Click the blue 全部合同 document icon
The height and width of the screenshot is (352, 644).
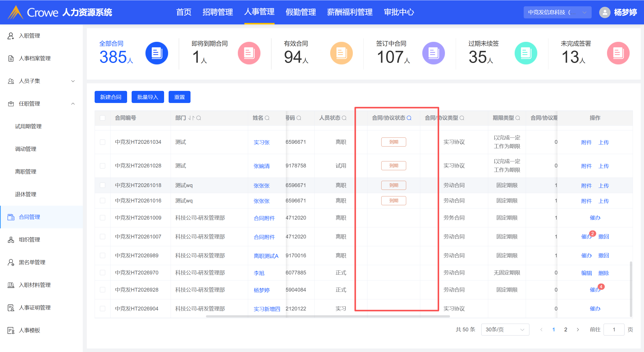click(x=157, y=53)
